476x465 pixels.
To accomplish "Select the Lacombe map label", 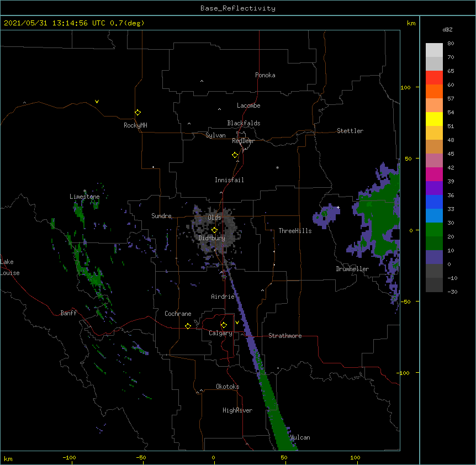I will [x=248, y=105].
